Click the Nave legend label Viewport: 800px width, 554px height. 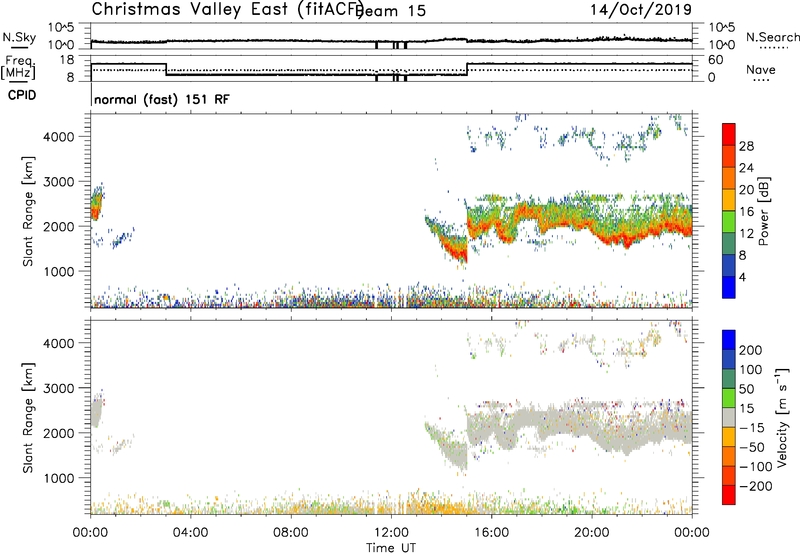tap(761, 69)
